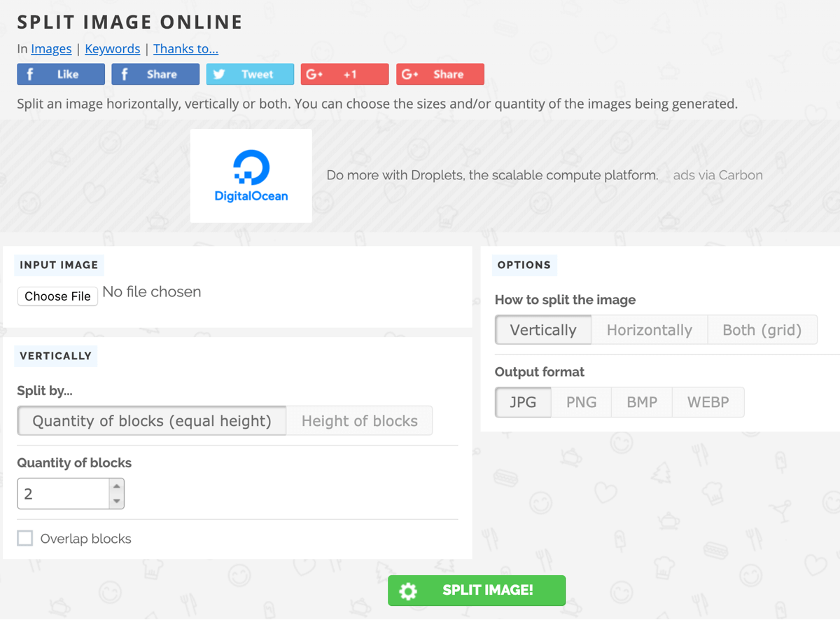Viewport: 840px width, 620px height.
Task: Select Height of blocks option
Action: 360,421
